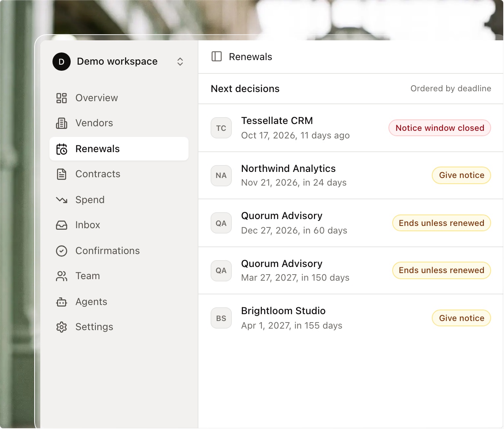Click the Overview grid icon

(62, 98)
